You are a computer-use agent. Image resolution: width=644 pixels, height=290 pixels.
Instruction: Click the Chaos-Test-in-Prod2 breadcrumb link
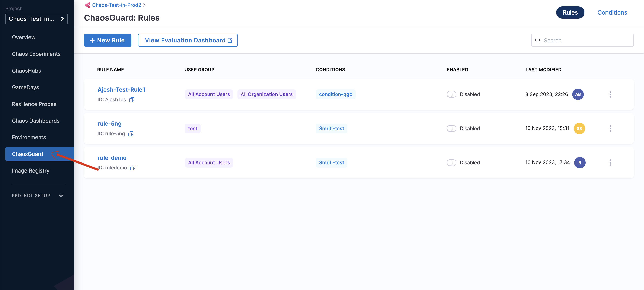point(116,5)
